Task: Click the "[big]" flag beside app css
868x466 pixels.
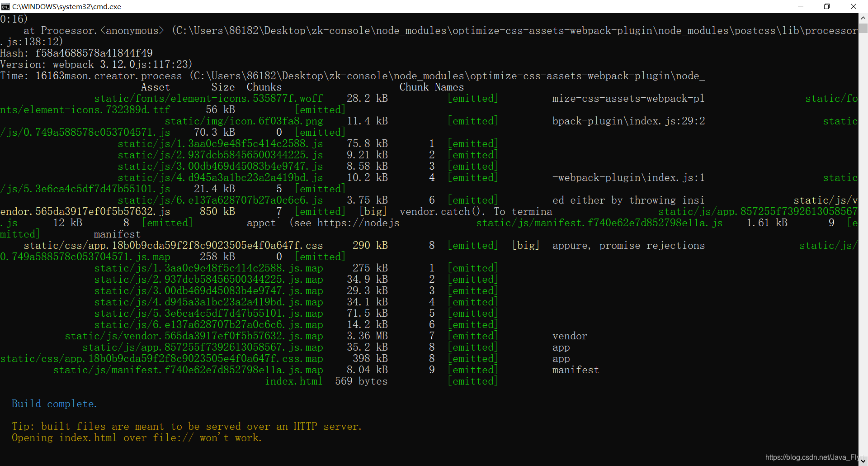Action: click(x=526, y=245)
